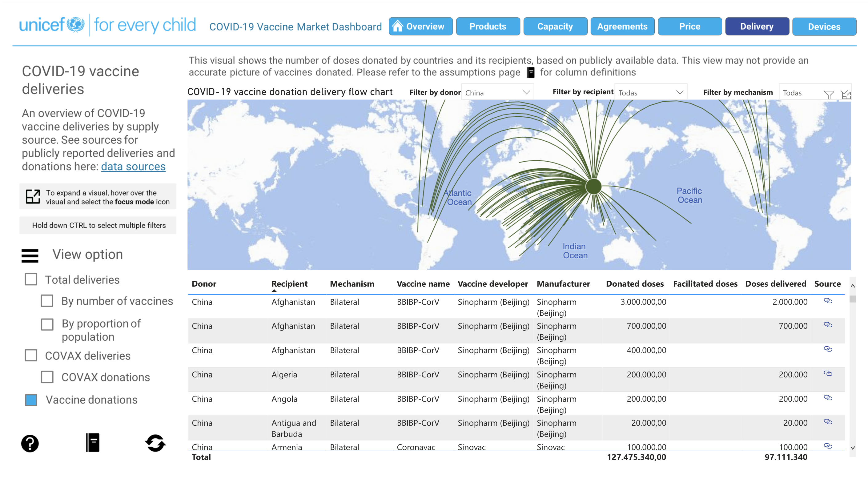Screen dimensions: 868x479
Task: Open source link for Angola row
Action: 828,397
